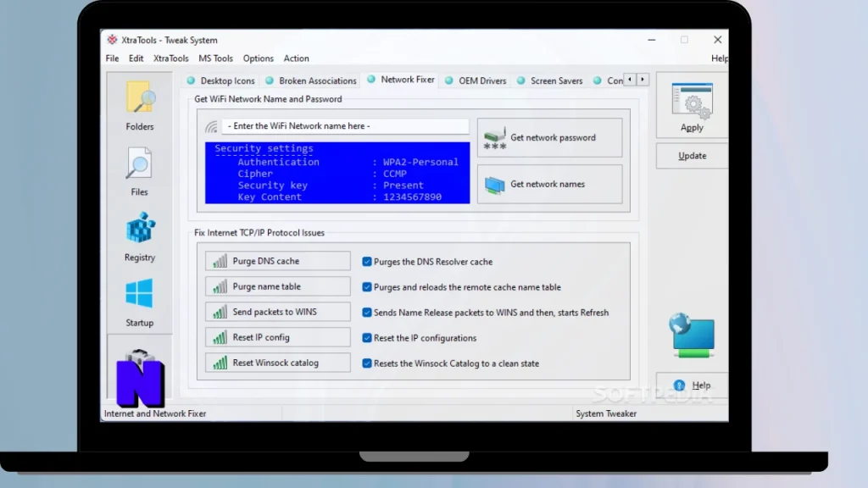
Task: Toggle Reset the IP configurations checkbox
Action: coord(367,338)
